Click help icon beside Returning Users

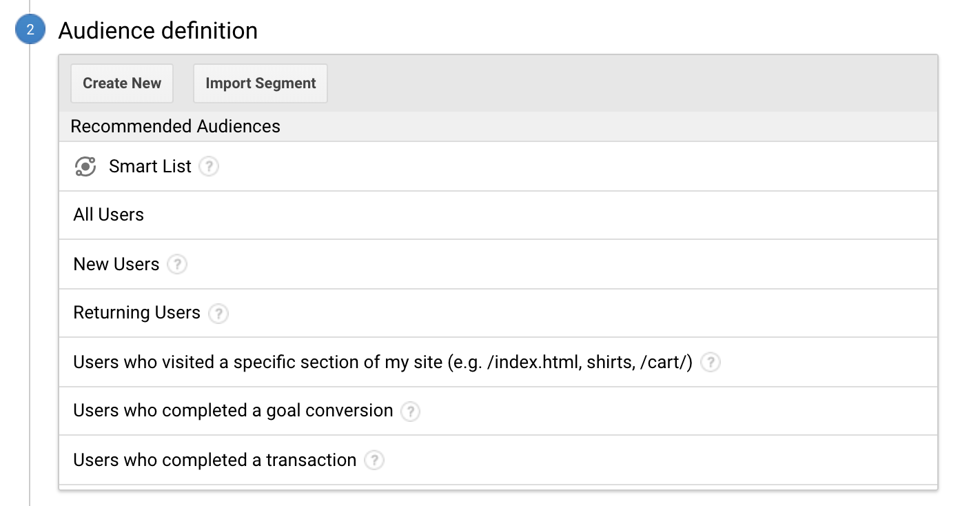(x=218, y=314)
